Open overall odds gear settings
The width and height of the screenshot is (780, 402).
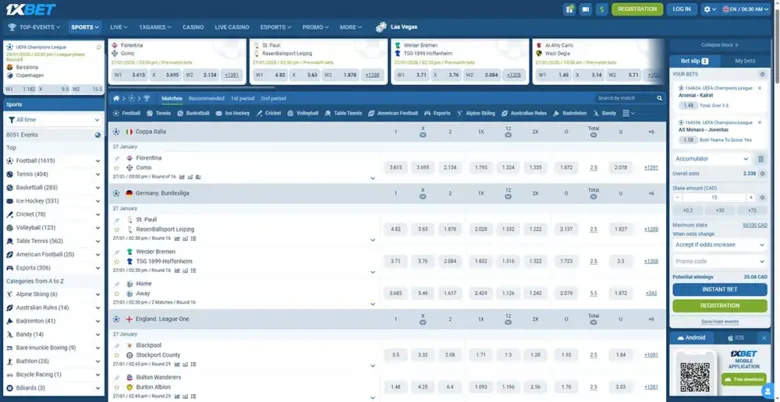coord(762,174)
